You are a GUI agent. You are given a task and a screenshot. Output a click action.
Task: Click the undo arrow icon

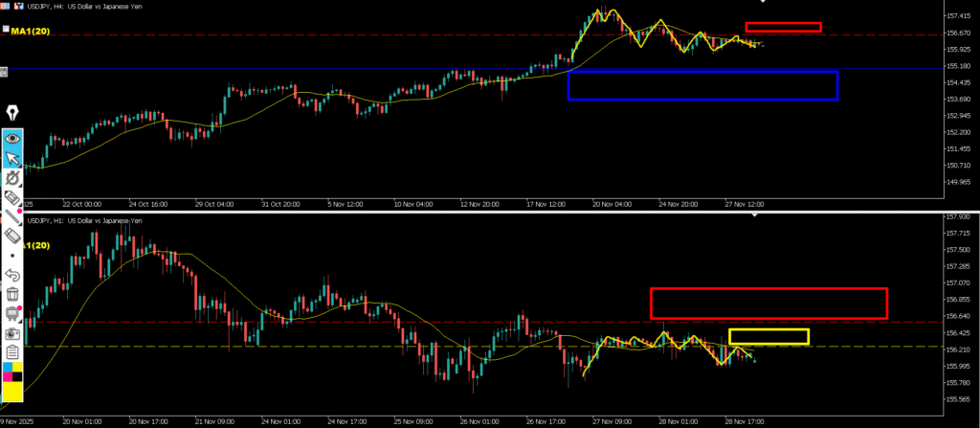[12, 275]
